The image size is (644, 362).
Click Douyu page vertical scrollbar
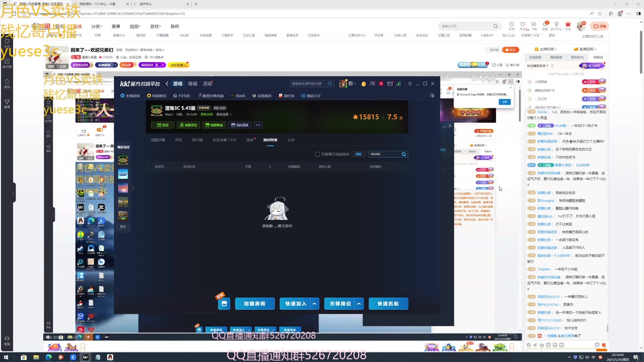641,52
